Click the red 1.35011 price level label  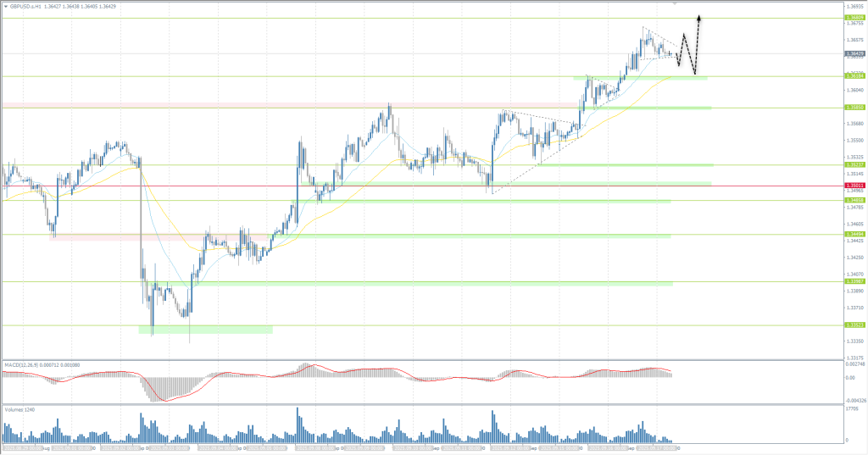coord(854,186)
